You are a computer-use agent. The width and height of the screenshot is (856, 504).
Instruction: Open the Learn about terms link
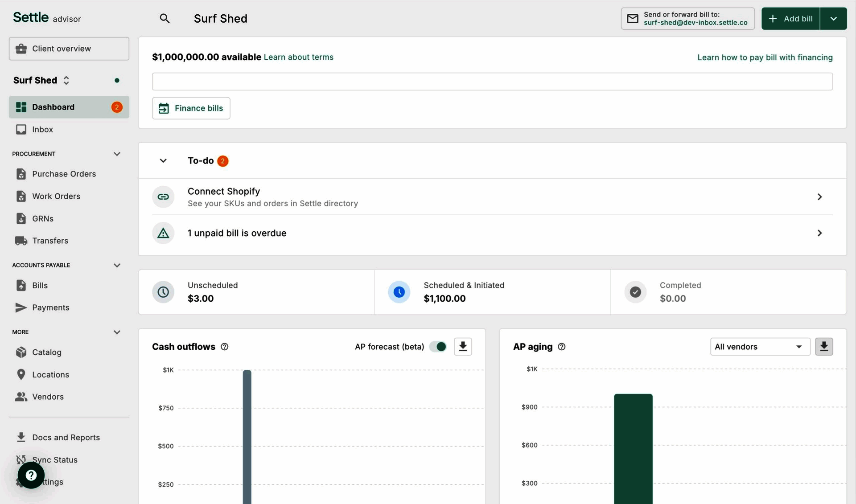pos(298,57)
